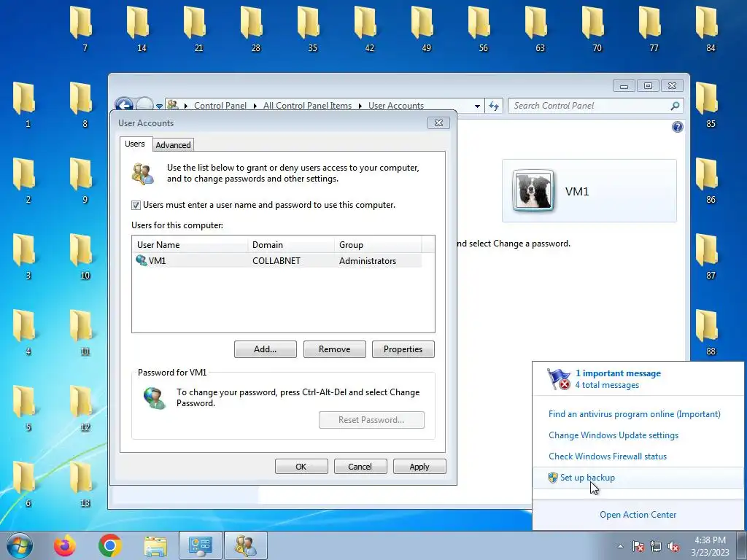Screen dimensions: 747x560
Task: Click the Action Center flag icon in popup
Action: coord(558,379)
